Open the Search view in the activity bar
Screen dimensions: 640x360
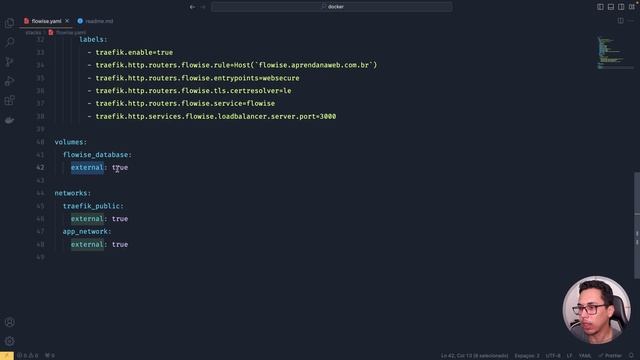(9, 42)
